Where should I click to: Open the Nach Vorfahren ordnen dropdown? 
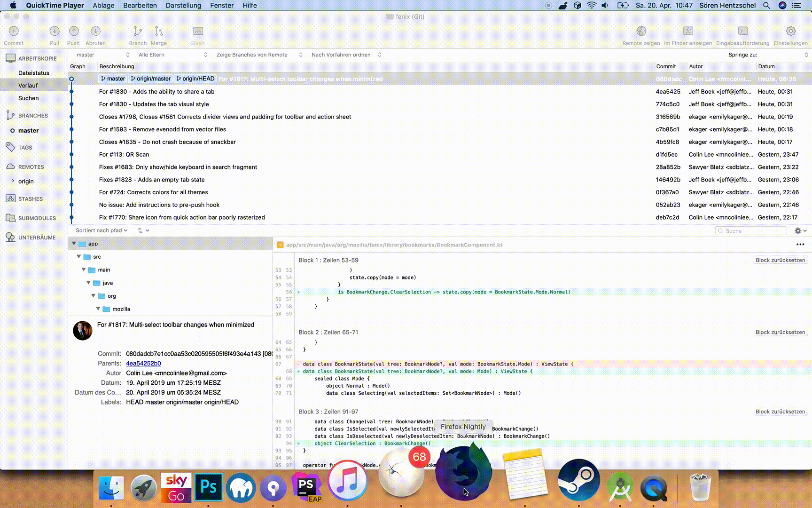point(346,55)
